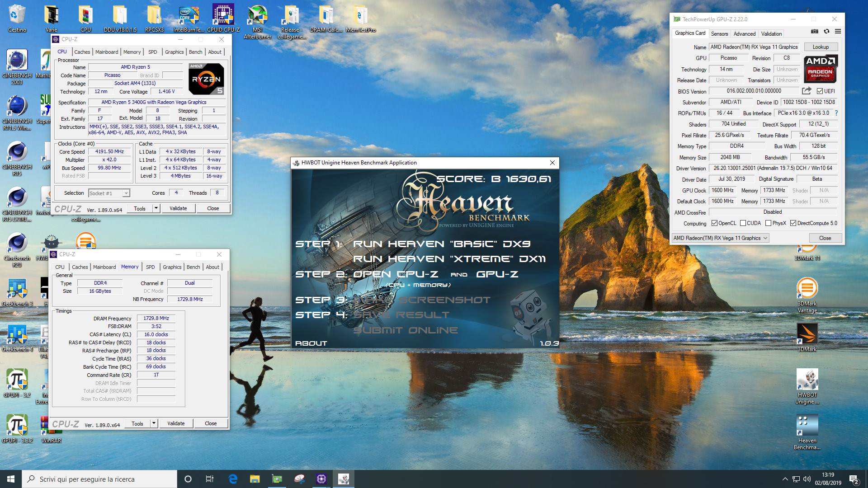Open Validation tab in GPU-Z
Viewport: 868px width, 488px height.
(x=771, y=34)
